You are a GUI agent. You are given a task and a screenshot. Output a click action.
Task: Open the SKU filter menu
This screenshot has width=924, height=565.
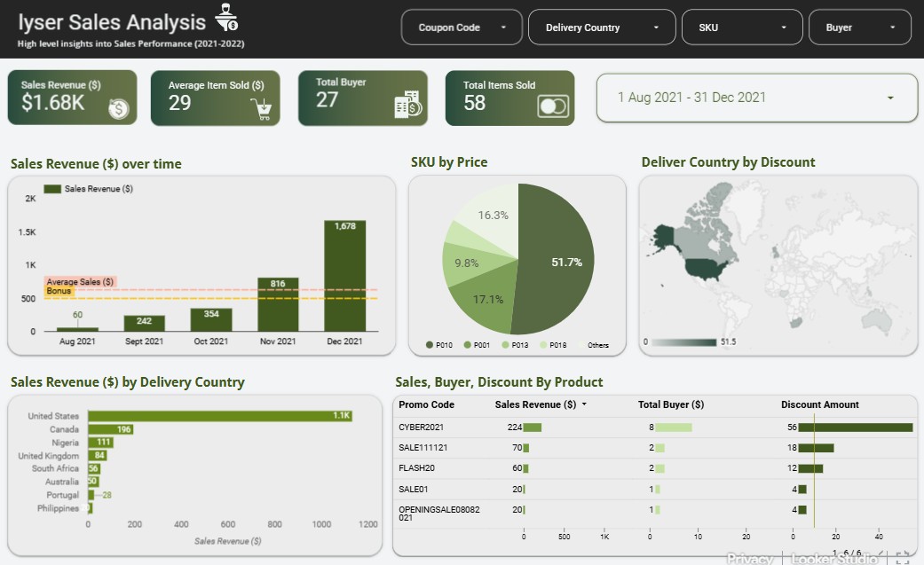click(x=741, y=27)
